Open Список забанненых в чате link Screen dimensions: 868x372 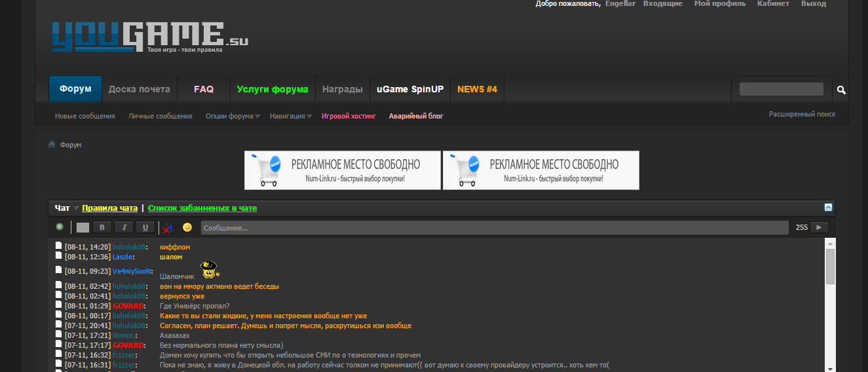click(202, 208)
